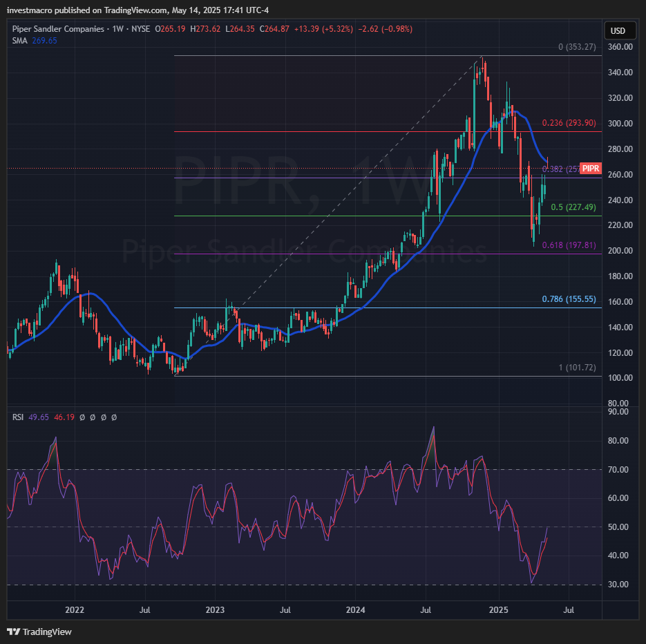The height and width of the screenshot is (644, 646).
Task: Click the Fibonacci label 0.618 (197.81)
Action: coord(569,245)
